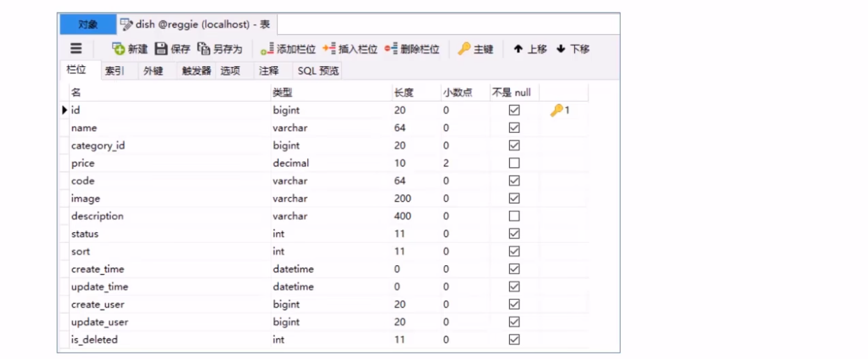The width and height of the screenshot is (868, 359).
Task: Select the sort field name cell
Action: coord(169,251)
